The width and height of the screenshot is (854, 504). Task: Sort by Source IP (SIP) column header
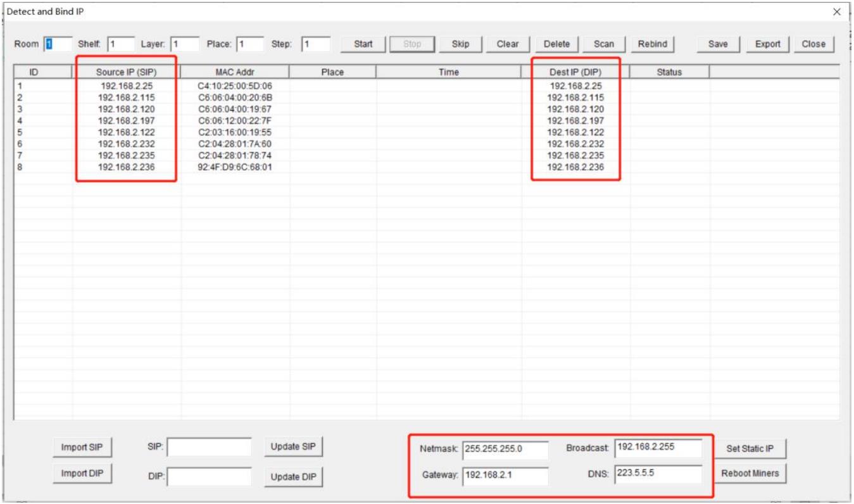coord(126,72)
